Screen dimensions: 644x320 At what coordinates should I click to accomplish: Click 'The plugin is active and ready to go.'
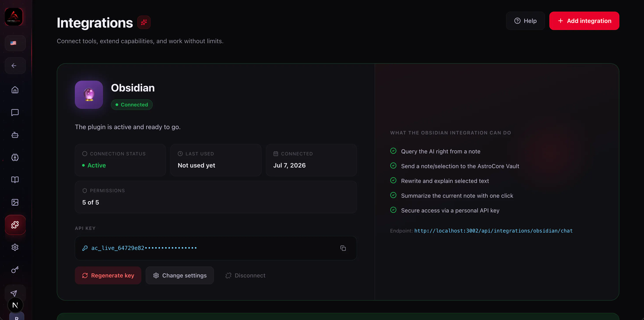pyautogui.click(x=127, y=127)
